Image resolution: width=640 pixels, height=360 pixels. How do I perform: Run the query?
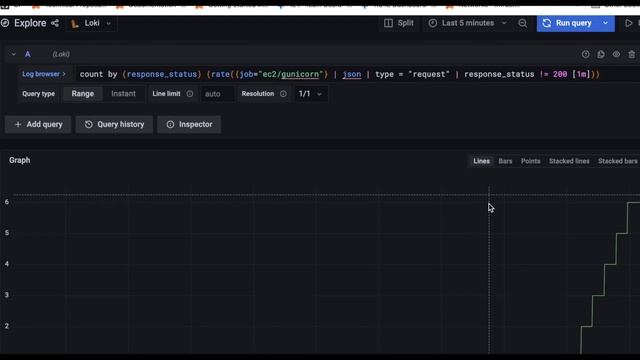coord(567,23)
